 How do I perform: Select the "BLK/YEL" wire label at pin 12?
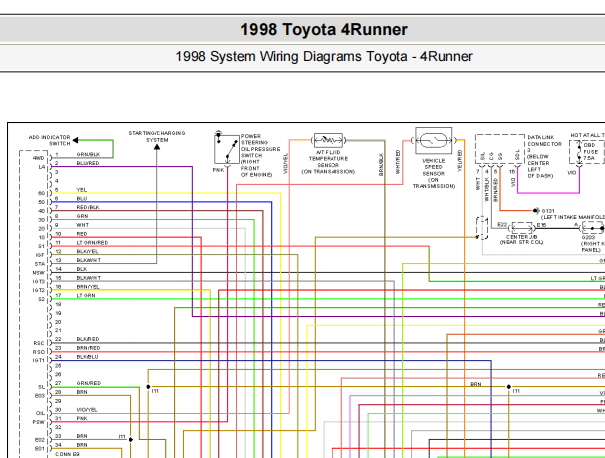(88, 251)
